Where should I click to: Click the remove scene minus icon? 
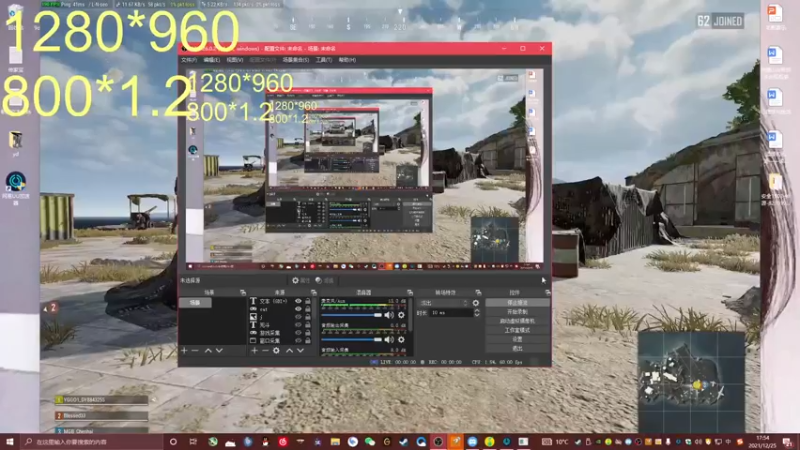195,351
